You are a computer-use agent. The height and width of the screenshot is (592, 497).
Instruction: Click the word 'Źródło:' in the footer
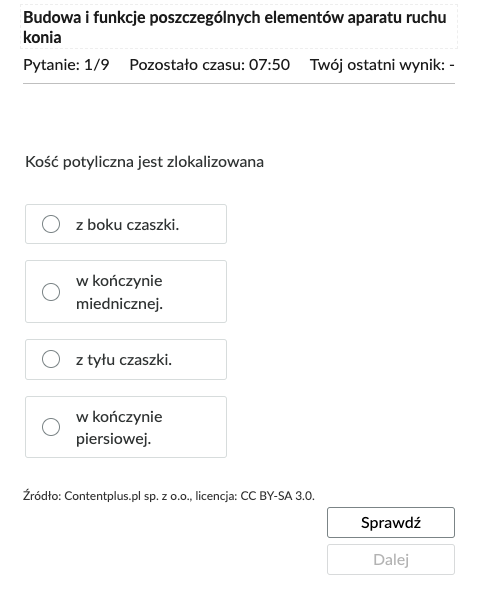pos(42,495)
